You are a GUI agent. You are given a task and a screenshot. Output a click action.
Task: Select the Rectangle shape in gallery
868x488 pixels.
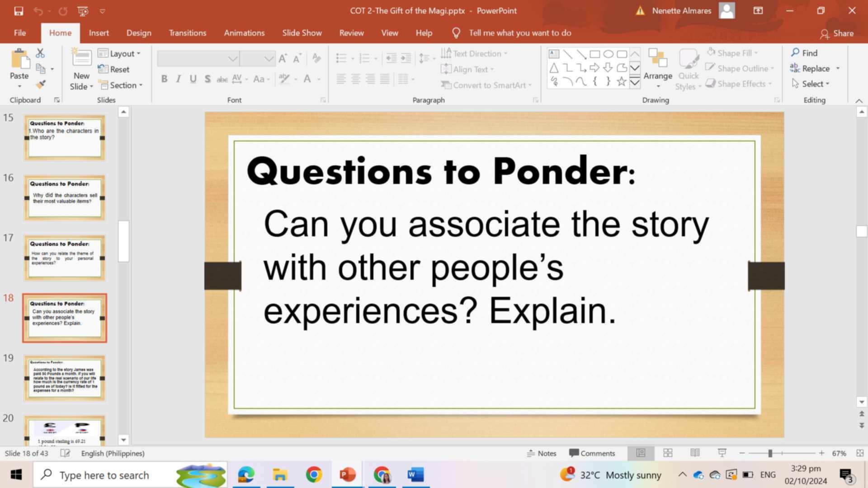(595, 54)
